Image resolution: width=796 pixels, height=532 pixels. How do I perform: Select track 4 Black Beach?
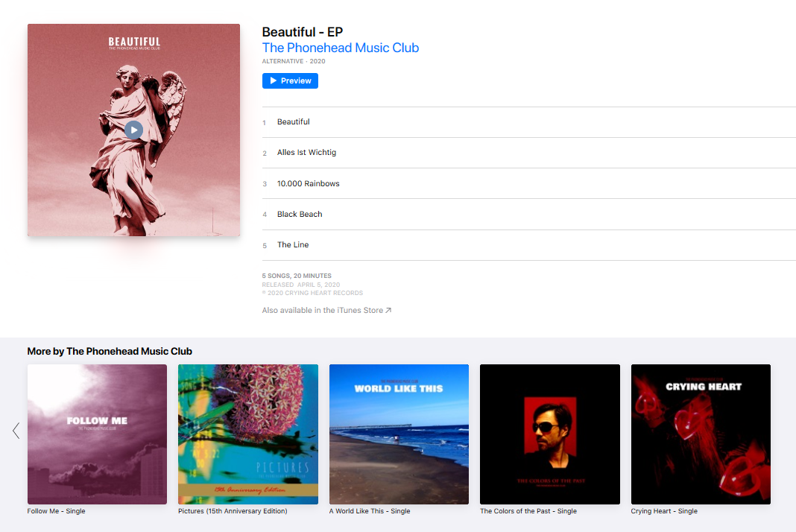(x=529, y=215)
